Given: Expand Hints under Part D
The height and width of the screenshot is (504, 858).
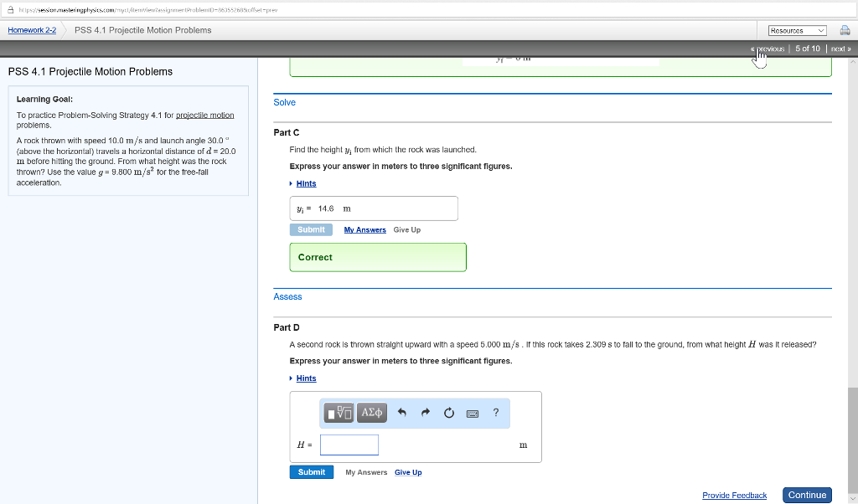Looking at the screenshot, I should (306, 378).
